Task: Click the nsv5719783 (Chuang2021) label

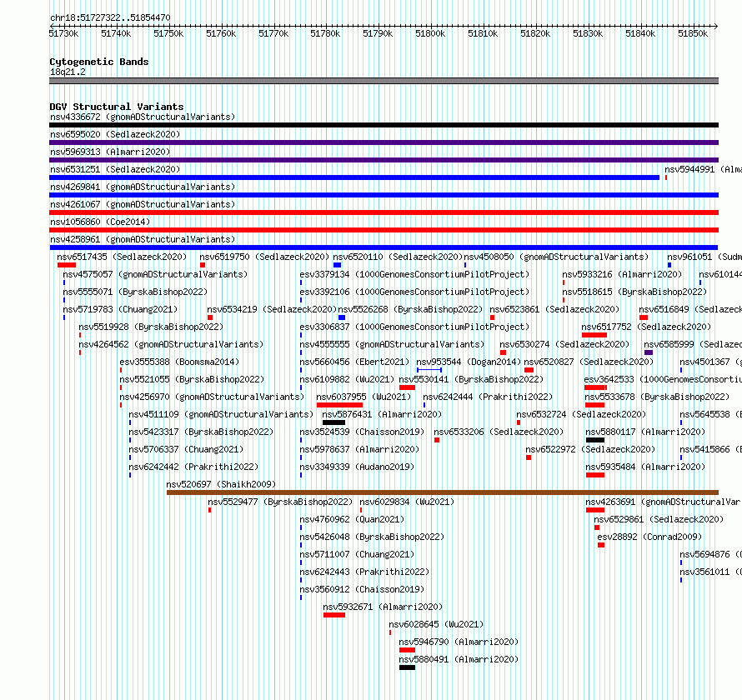Action: [x=120, y=309]
